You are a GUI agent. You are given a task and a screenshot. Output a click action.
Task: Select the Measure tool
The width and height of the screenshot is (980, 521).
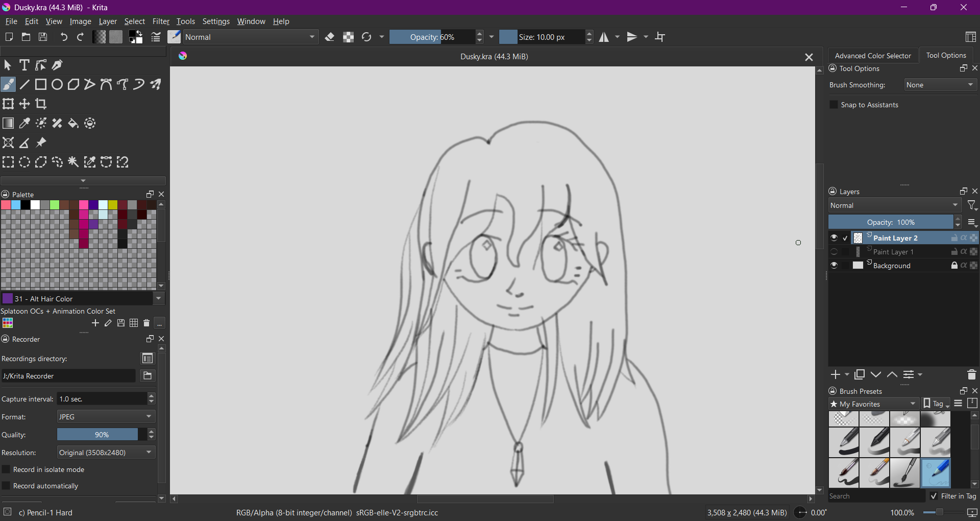tap(24, 143)
